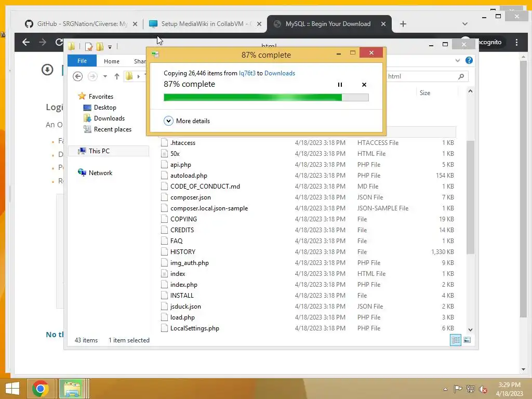Switch to large icons view

click(467, 340)
